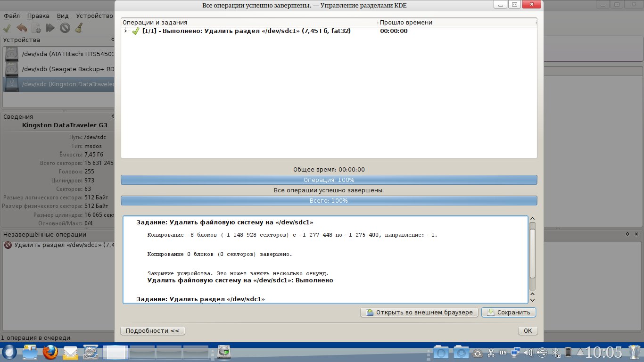
Task: Click the Незавершённые операции panel header
Action: coord(45,235)
